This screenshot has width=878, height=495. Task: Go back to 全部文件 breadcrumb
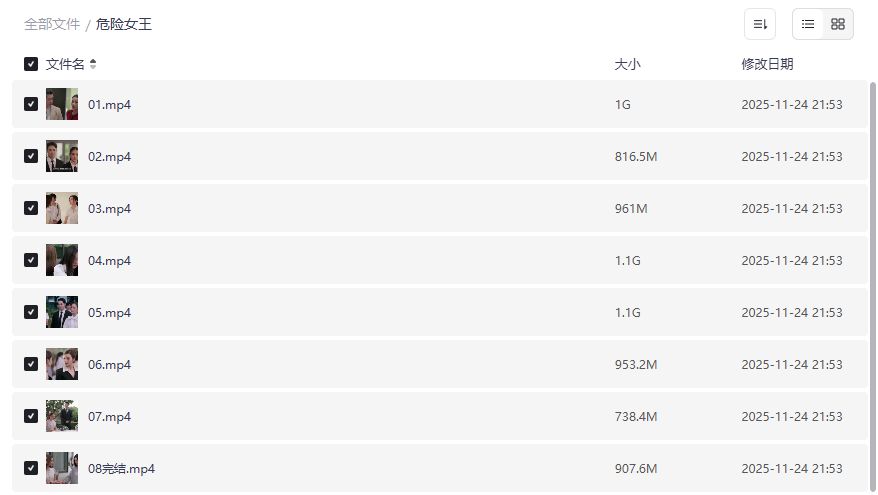tap(52, 24)
